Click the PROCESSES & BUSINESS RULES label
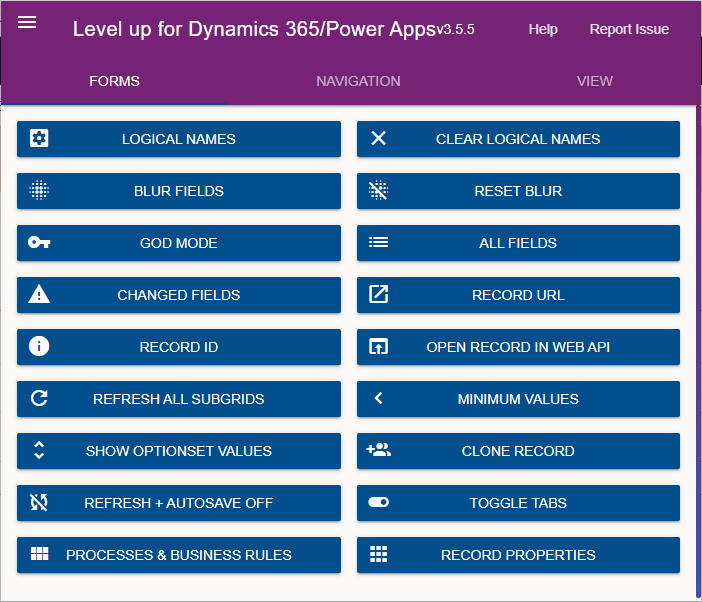 [x=179, y=555]
